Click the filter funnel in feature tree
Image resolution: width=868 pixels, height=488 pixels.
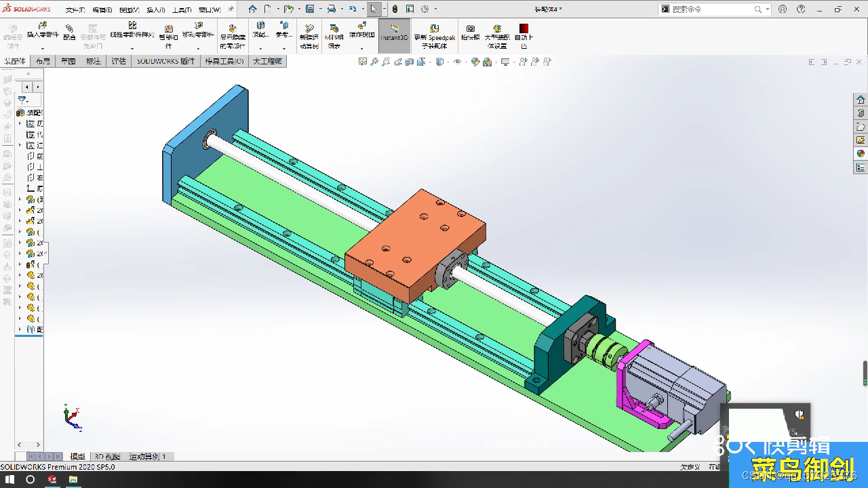[x=22, y=100]
